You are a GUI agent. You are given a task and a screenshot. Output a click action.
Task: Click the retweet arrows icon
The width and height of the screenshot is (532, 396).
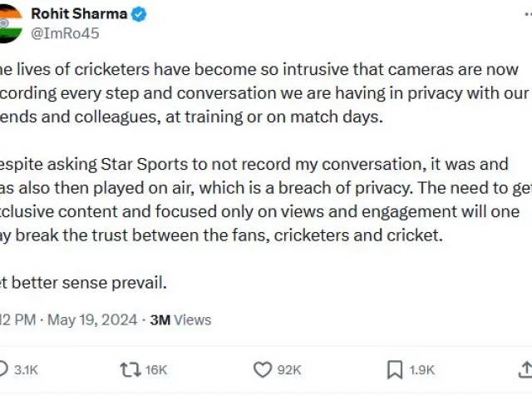click(131, 370)
